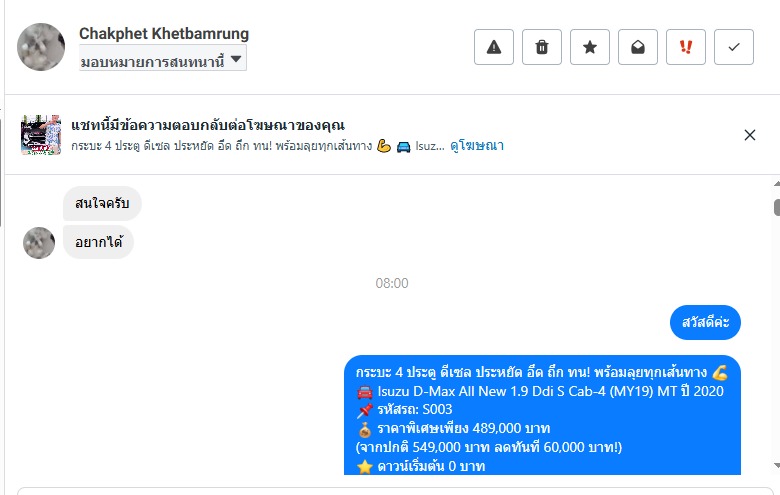Click the scrollbar down arrow
This screenshot has height=495, width=780.
click(x=777, y=466)
